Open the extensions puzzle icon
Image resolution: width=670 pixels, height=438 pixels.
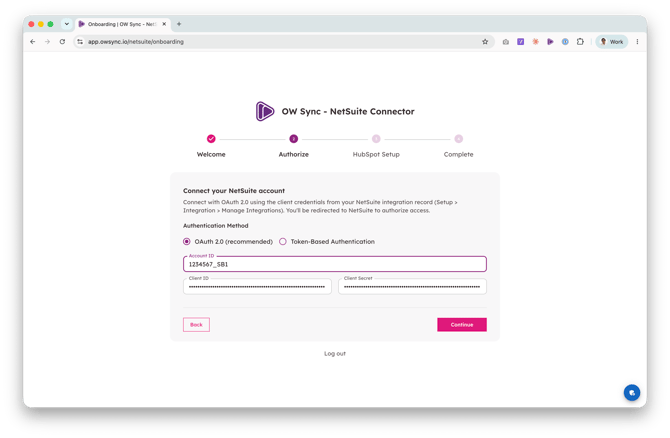(580, 41)
